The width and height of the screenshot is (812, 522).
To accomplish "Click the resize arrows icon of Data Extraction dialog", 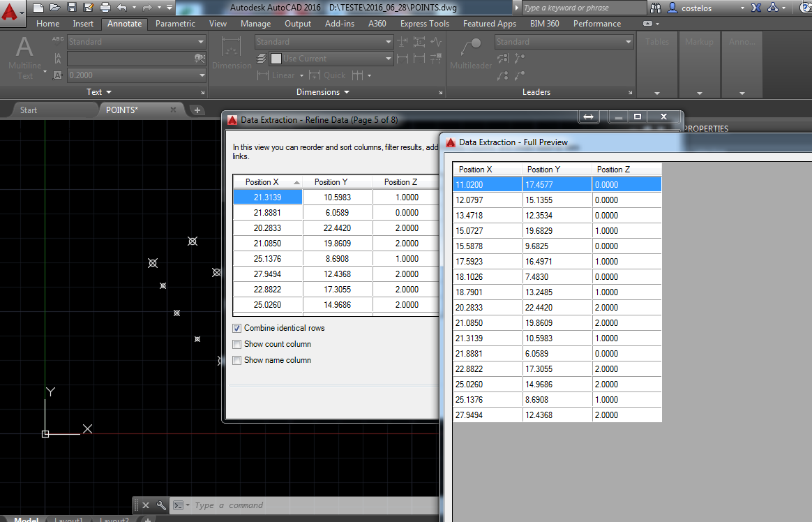I will [x=588, y=117].
